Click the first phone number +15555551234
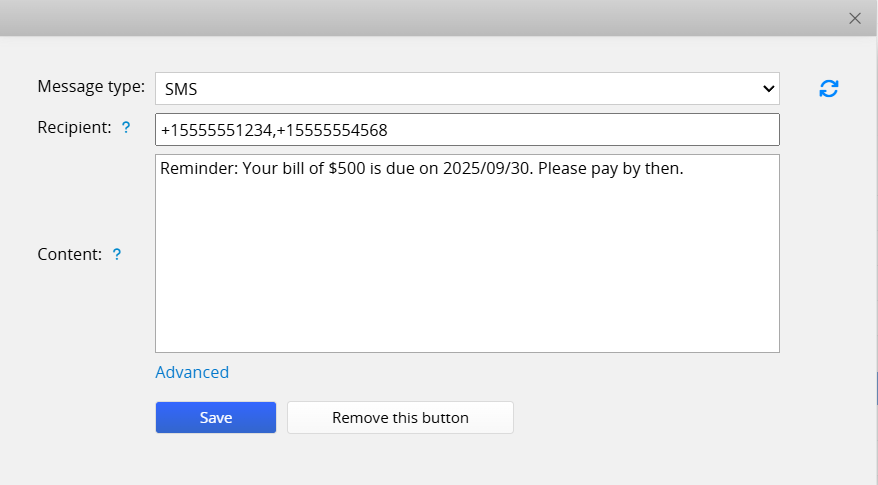 click(216, 130)
